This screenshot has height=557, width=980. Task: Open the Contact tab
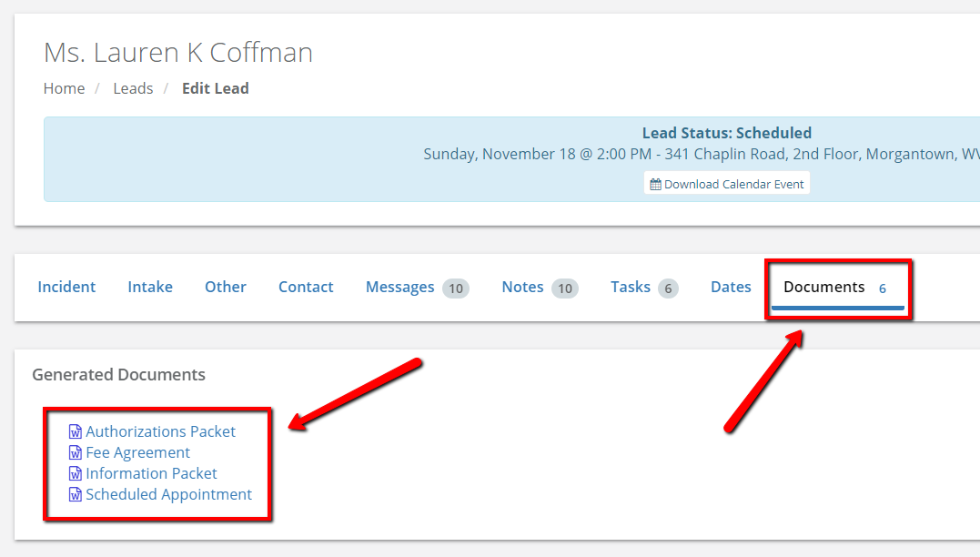pos(306,287)
